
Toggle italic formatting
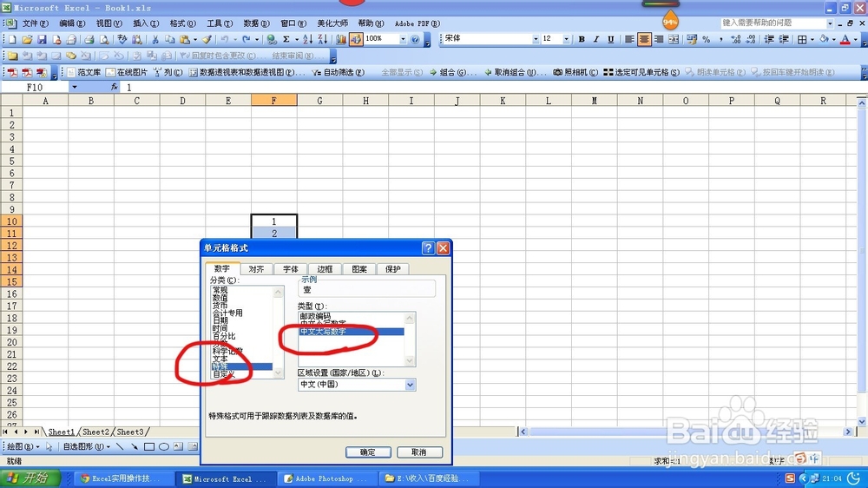point(596,39)
